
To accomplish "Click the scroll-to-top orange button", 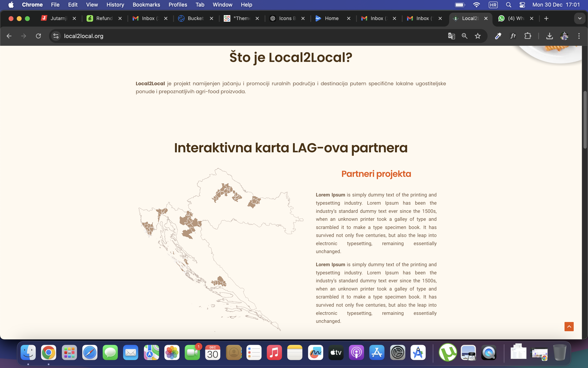I will coord(569,327).
